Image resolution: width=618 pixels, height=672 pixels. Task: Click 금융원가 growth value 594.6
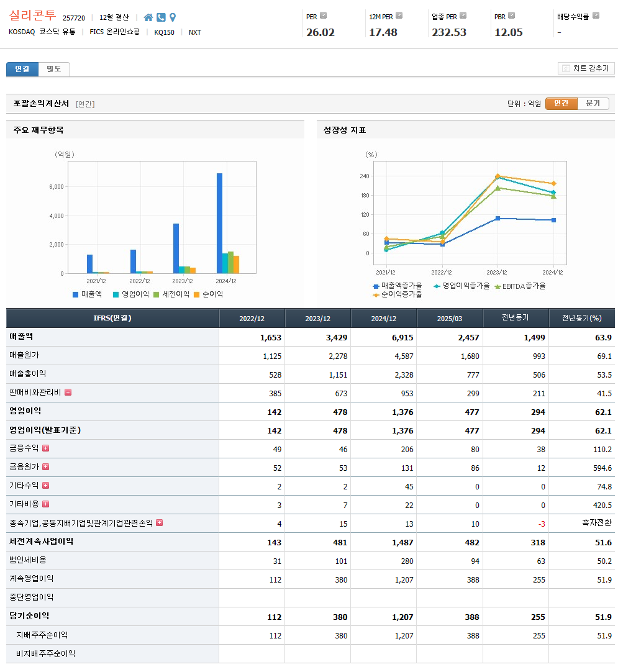pos(602,468)
